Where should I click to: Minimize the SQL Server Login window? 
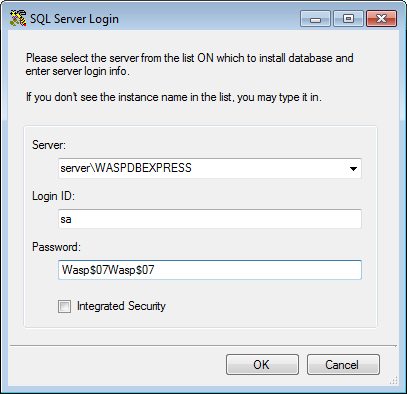315,19
